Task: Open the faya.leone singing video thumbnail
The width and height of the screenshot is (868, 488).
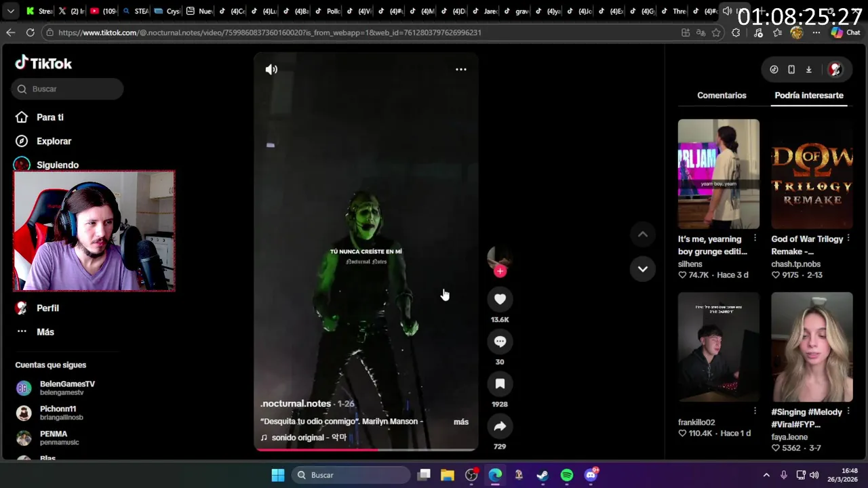Action: 812,347
